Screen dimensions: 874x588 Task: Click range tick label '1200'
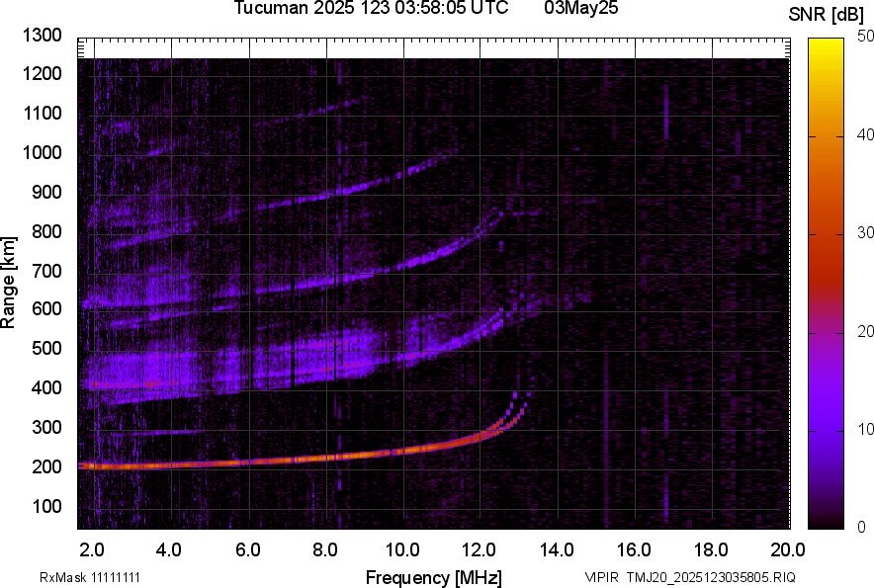43,73
